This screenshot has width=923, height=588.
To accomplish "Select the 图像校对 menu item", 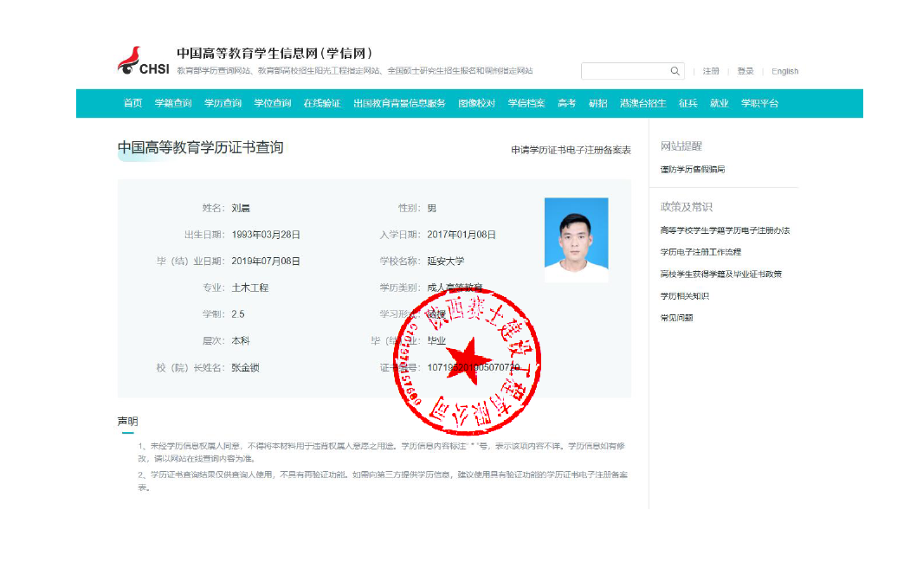I will tap(476, 103).
